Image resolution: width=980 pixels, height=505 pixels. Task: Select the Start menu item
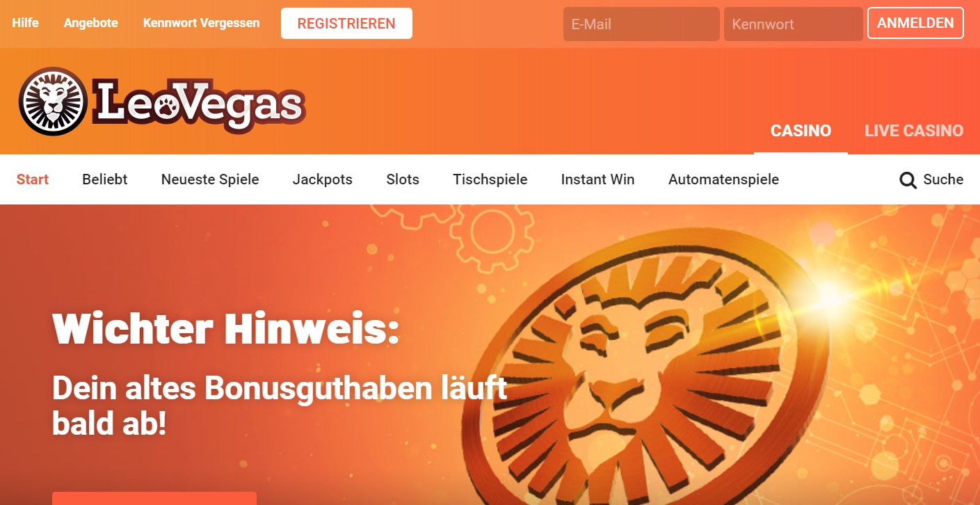tap(33, 179)
